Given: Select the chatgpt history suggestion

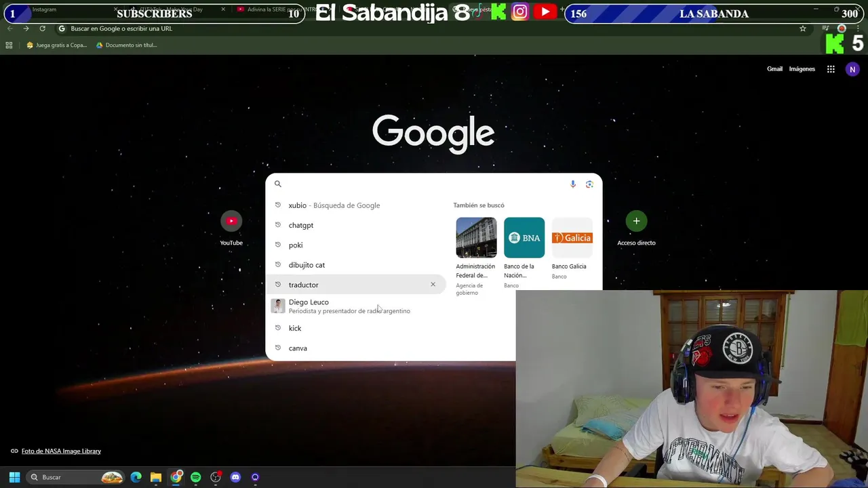Looking at the screenshot, I should pos(356,225).
